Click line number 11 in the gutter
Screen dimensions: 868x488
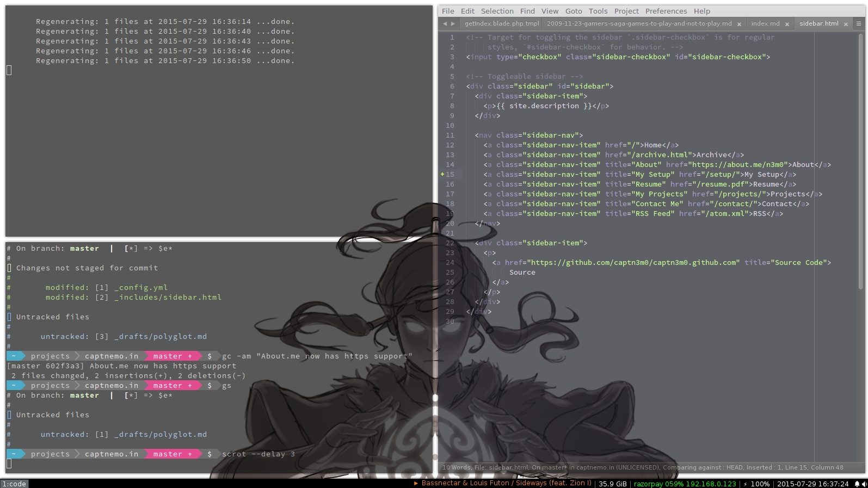coord(450,135)
